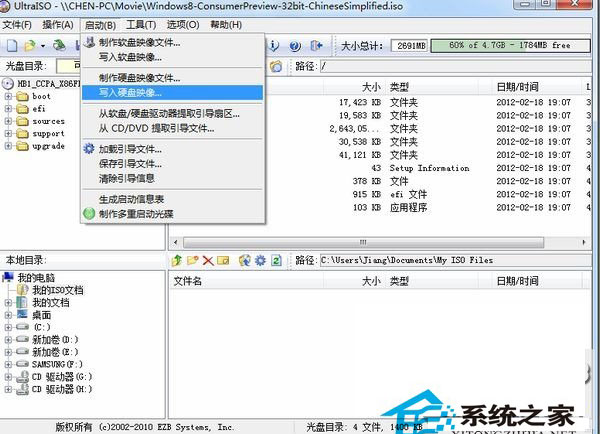Open the 选项(O) menu
The image size is (600, 434).
(183, 25)
